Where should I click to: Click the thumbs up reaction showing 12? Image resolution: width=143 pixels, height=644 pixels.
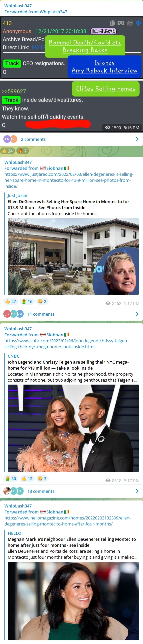point(27,479)
